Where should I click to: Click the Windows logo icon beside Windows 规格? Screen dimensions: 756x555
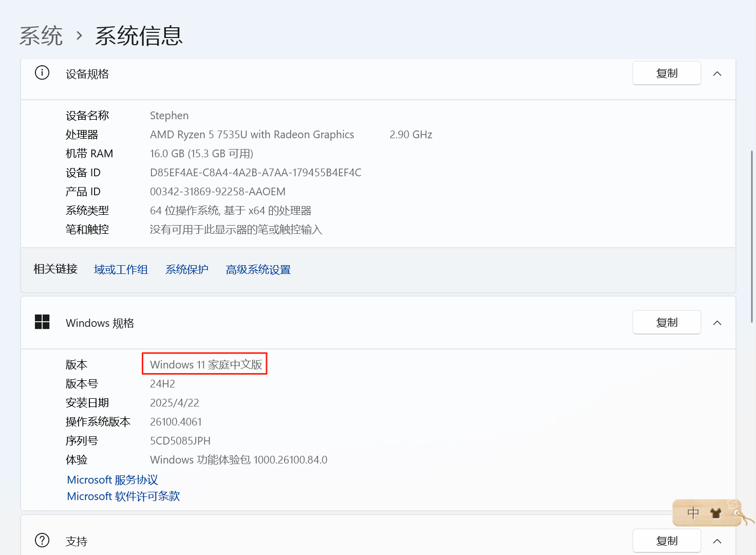tap(42, 322)
